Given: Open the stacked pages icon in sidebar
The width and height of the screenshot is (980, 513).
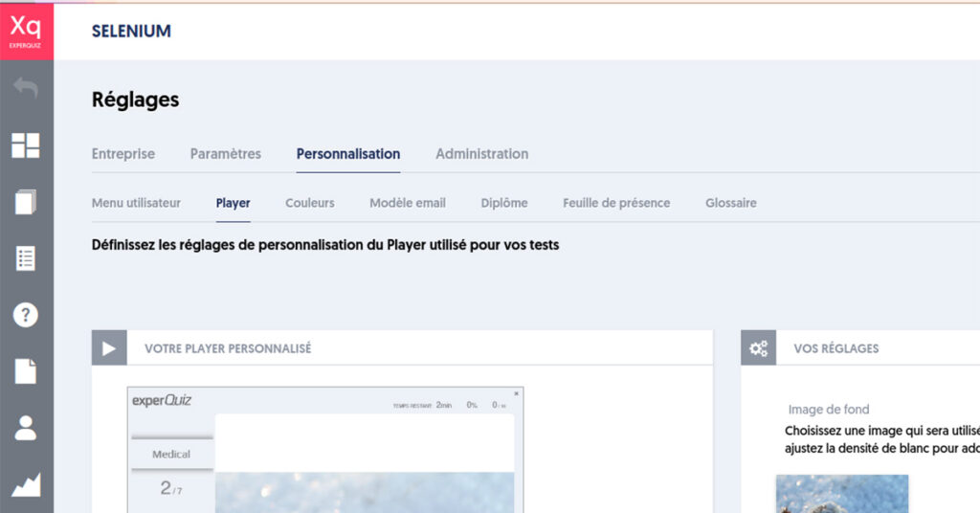Looking at the screenshot, I should coord(26,202).
